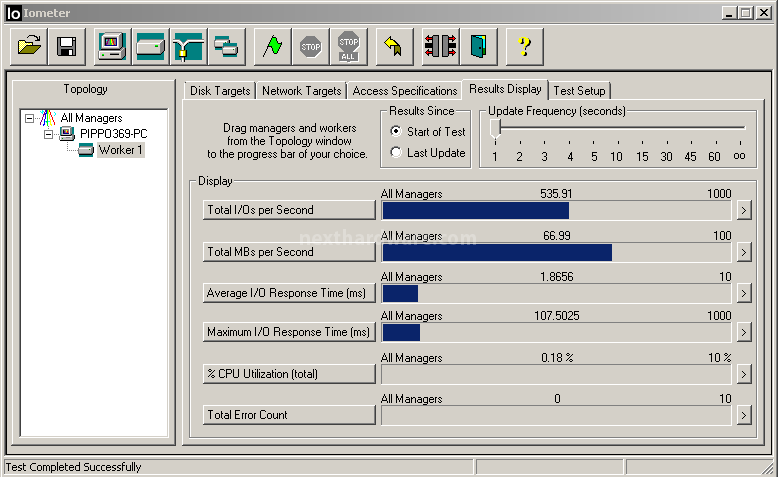Screen dimensions: 778x477
Task: Click Total Error Count empty bar
Action: [x=556, y=415]
